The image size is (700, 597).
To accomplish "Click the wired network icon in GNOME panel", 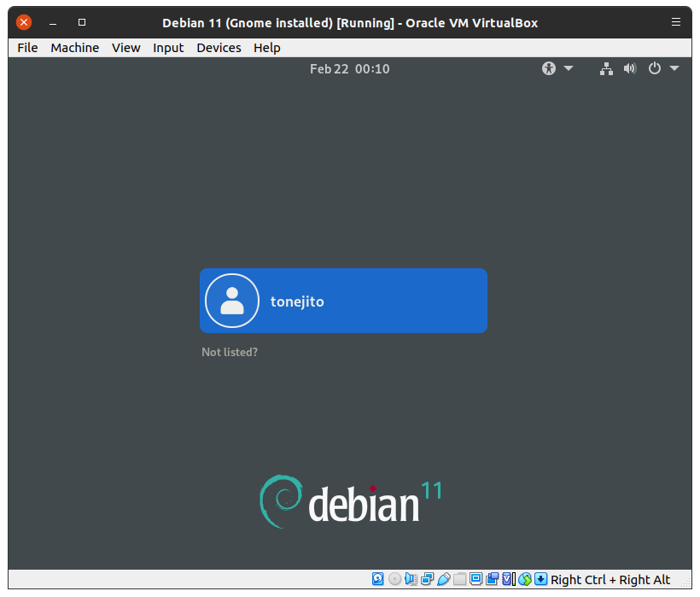I will (606, 68).
